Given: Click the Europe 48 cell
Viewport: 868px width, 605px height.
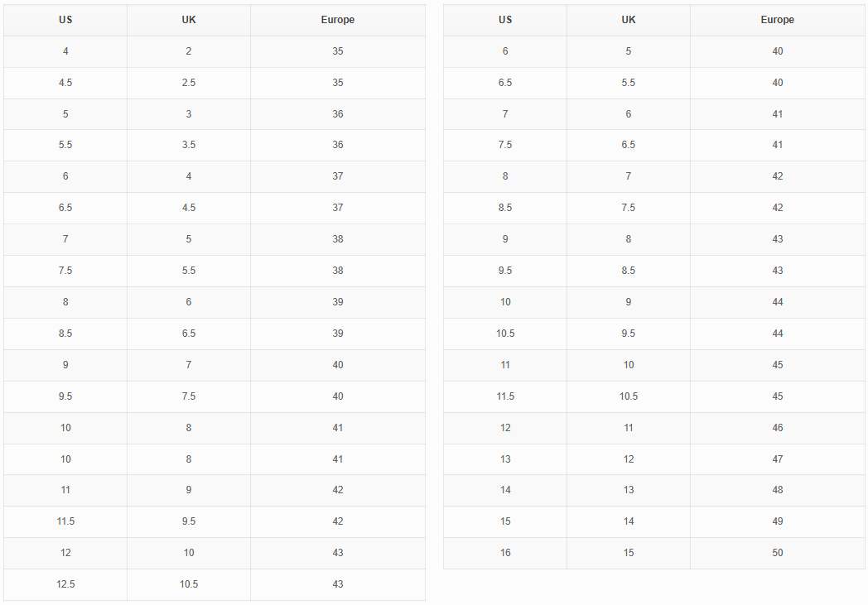Looking at the screenshot, I should point(778,490).
